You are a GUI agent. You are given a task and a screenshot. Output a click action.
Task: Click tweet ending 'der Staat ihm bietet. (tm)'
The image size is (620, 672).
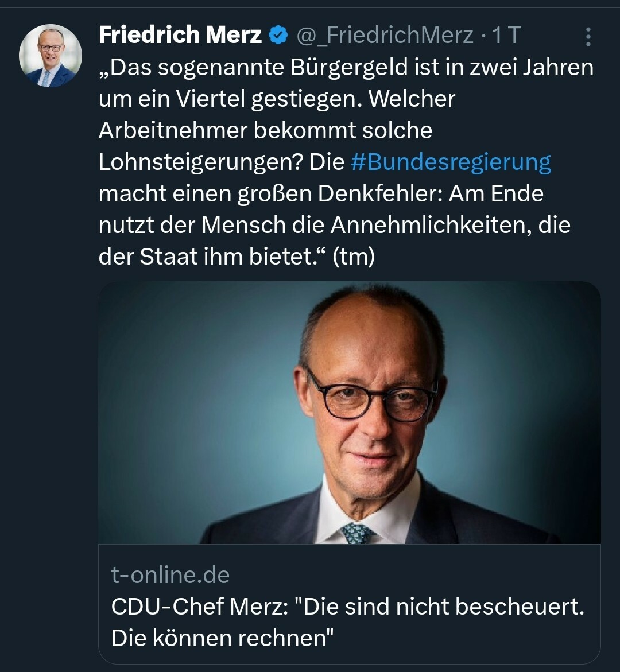pos(237,257)
